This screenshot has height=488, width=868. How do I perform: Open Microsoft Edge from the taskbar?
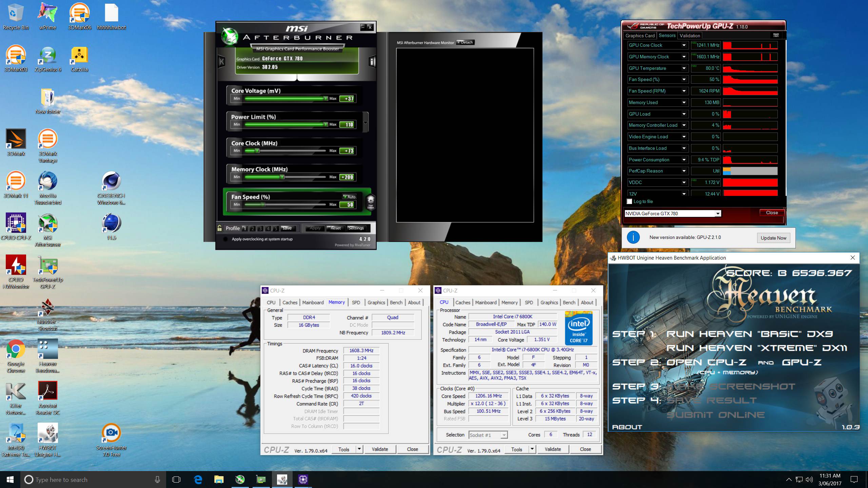198,480
